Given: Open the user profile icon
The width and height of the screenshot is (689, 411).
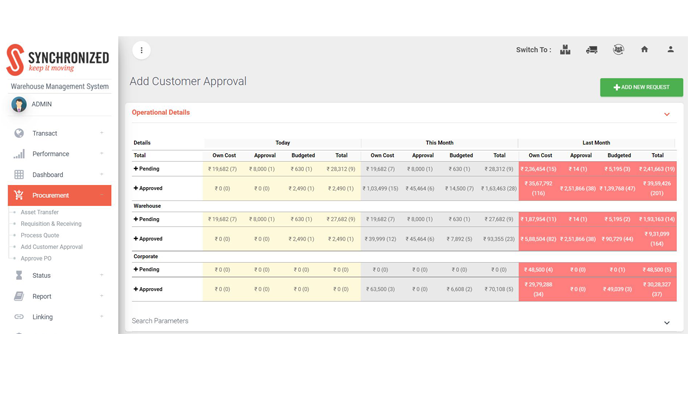Looking at the screenshot, I should (671, 49).
